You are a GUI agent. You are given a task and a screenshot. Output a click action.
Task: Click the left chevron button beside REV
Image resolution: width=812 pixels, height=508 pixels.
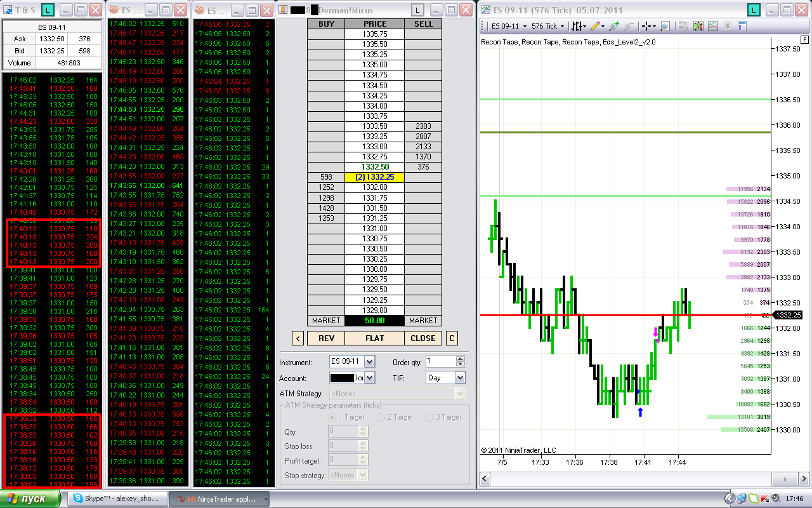point(299,338)
